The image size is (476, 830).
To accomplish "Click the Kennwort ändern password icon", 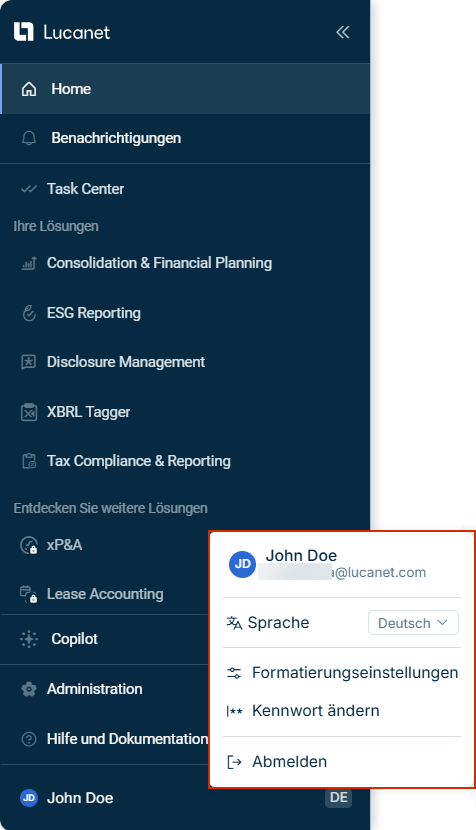I will coord(234,711).
